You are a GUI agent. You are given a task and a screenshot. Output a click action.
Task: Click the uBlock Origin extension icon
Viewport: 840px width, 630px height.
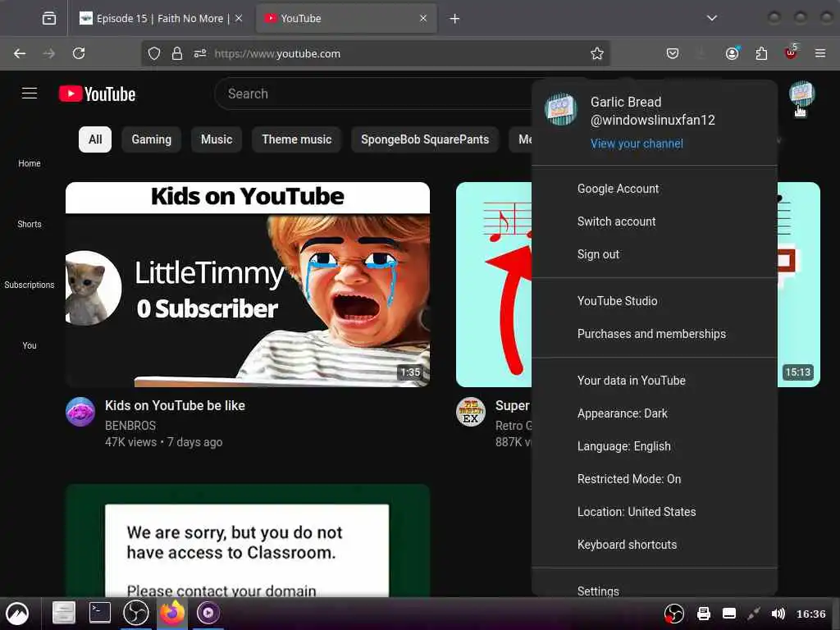tap(791, 52)
